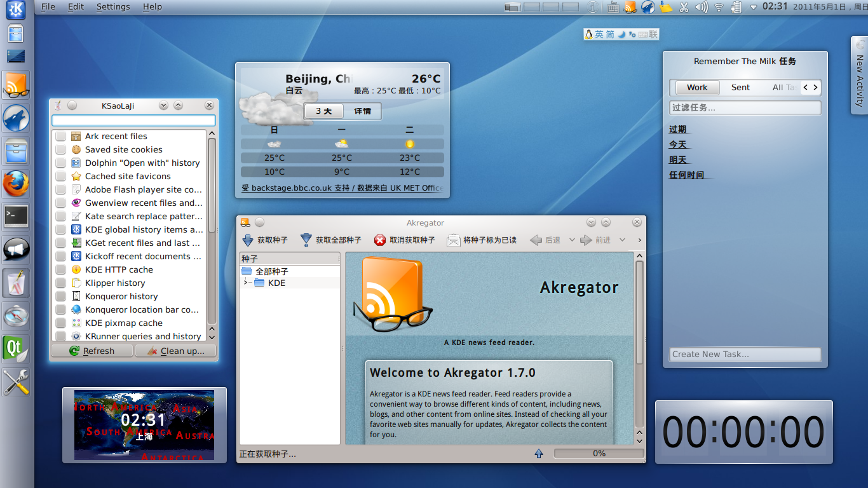Open the Settings menu

113,7
